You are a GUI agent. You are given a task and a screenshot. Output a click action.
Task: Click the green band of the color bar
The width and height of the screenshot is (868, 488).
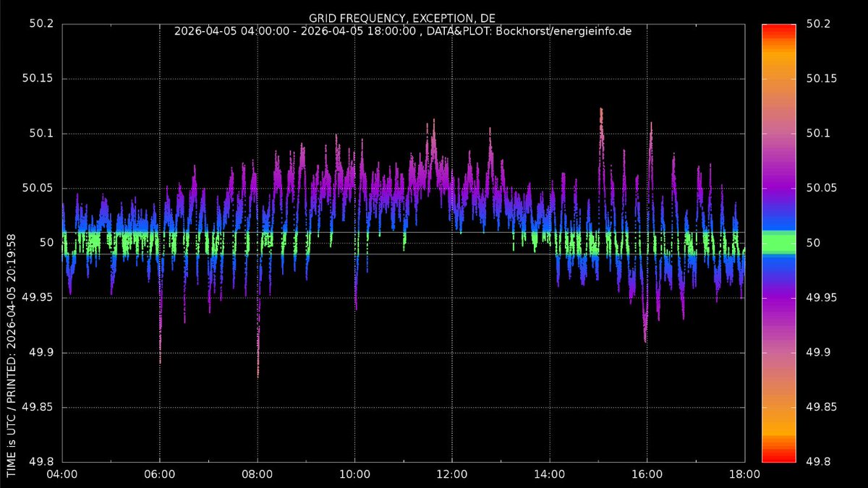point(779,243)
